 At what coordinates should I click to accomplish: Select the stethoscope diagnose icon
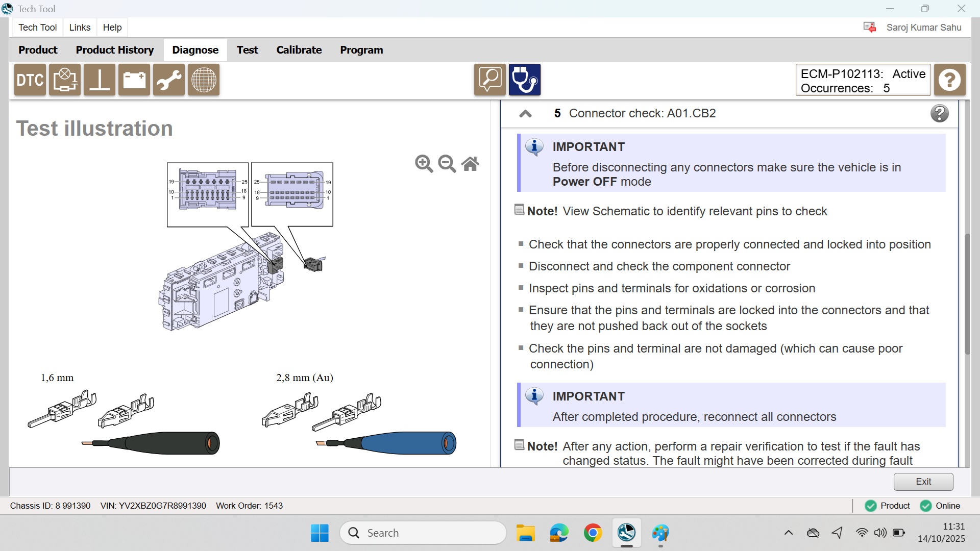(524, 80)
